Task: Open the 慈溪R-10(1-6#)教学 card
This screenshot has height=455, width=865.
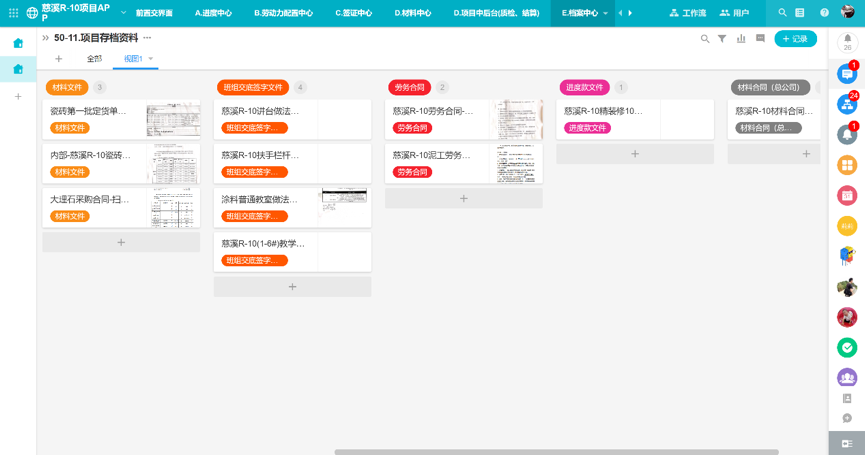Action: pos(292,251)
